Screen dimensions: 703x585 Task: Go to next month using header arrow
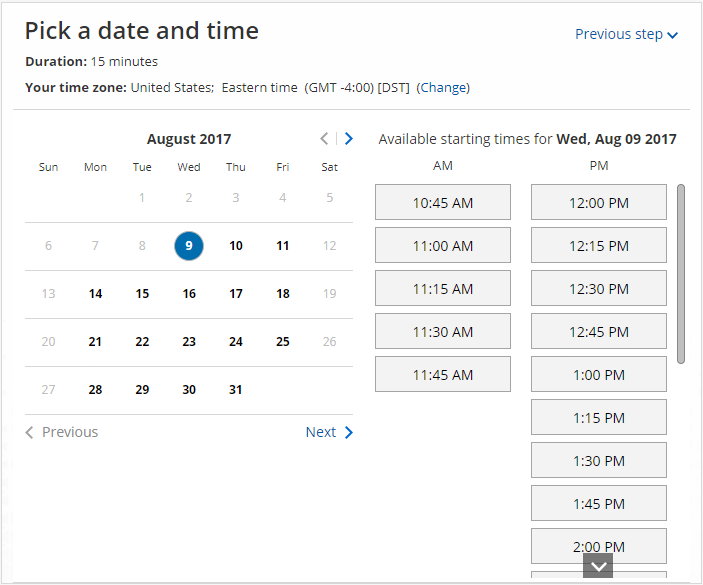click(348, 139)
